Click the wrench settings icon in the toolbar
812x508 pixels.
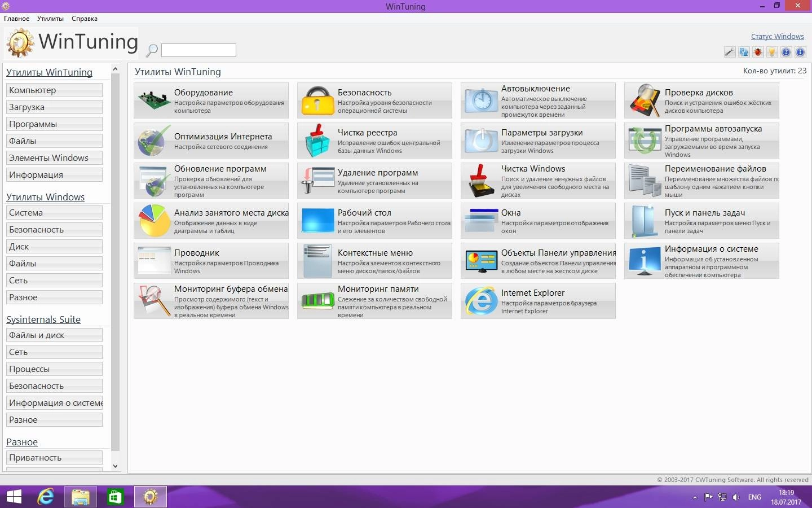point(730,52)
